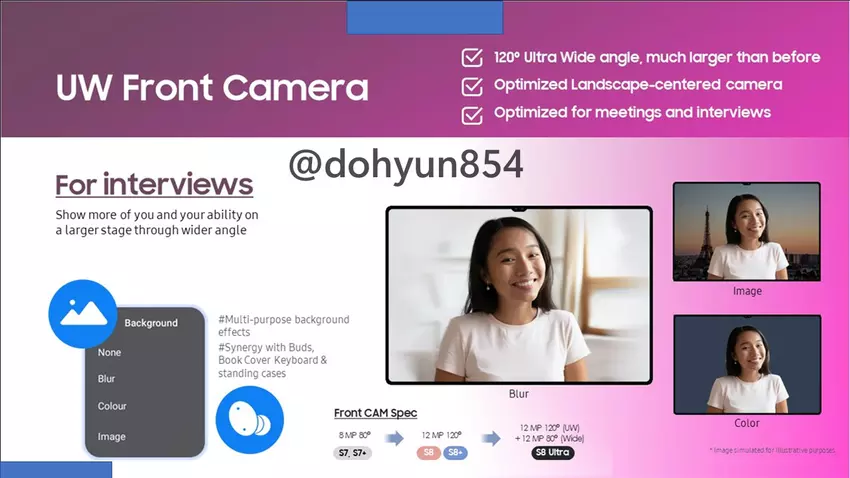Image resolution: width=850 pixels, height=478 pixels.
Task: Open the Eiffel Tower Image thumbnail
Action: coord(746,232)
